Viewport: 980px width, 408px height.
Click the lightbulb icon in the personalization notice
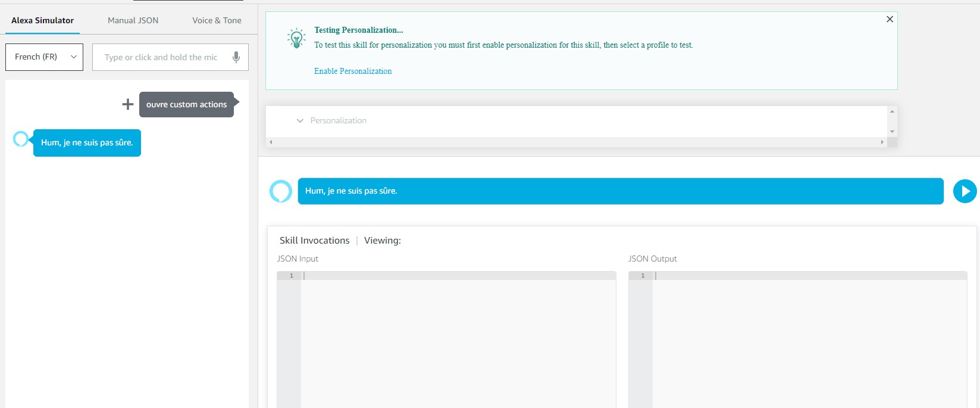pos(296,38)
